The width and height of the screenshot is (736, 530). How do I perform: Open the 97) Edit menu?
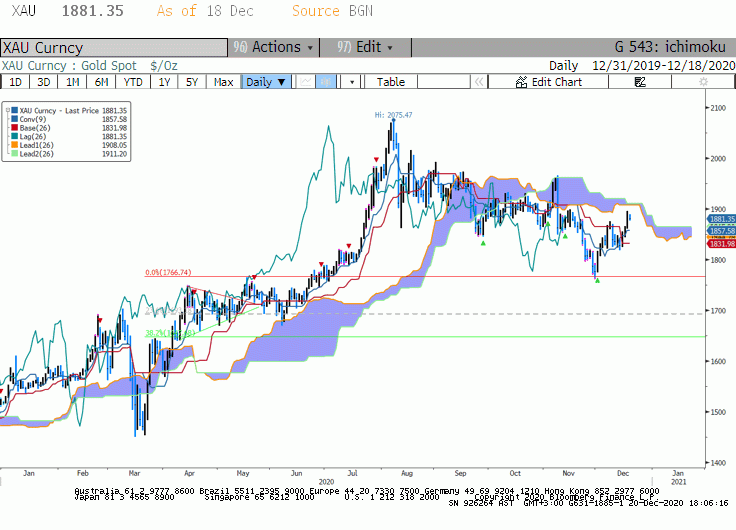point(365,47)
